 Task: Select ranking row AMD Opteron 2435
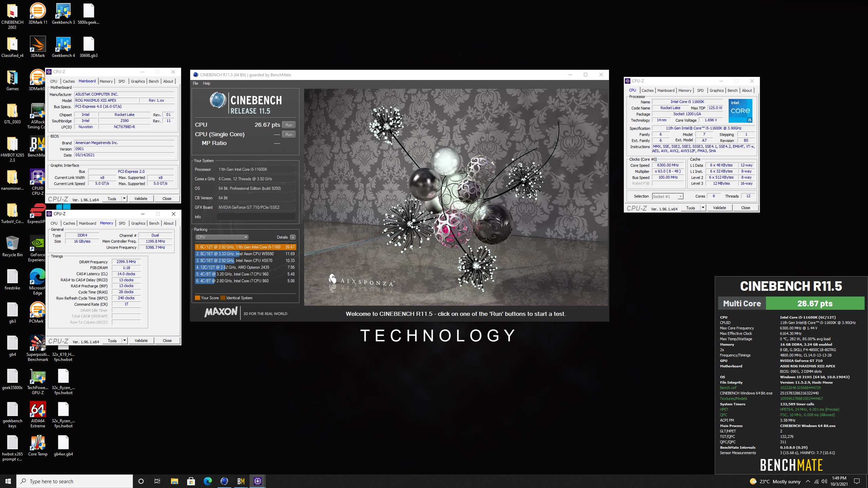(x=245, y=267)
